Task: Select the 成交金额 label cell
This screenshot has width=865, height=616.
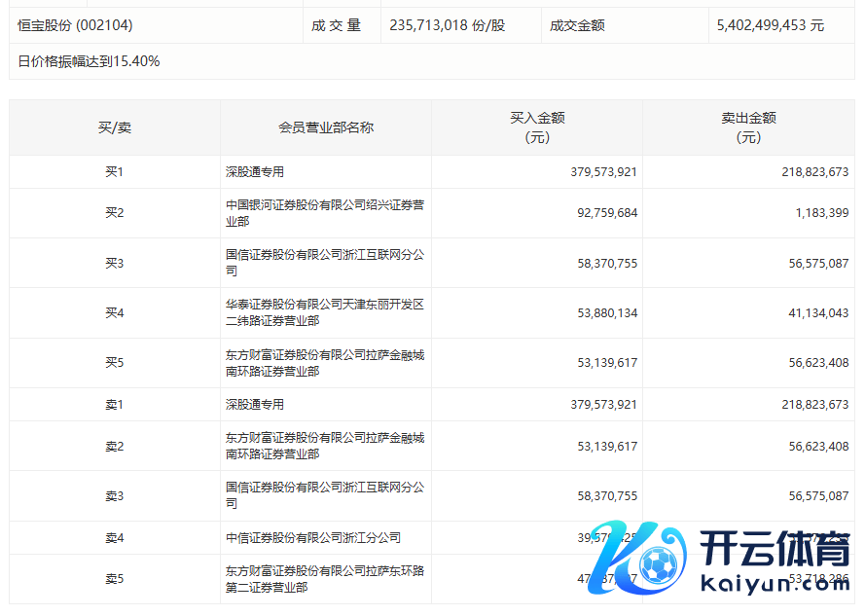Action: [x=577, y=25]
